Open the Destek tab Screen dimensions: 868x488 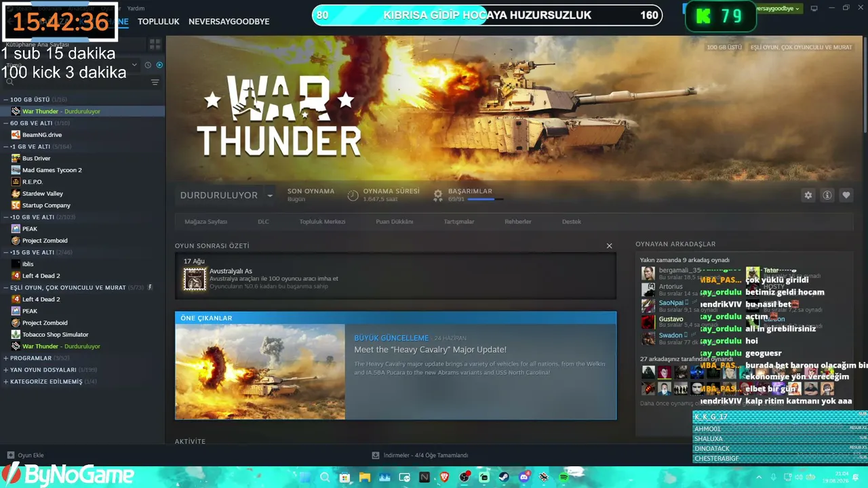pos(572,222)
